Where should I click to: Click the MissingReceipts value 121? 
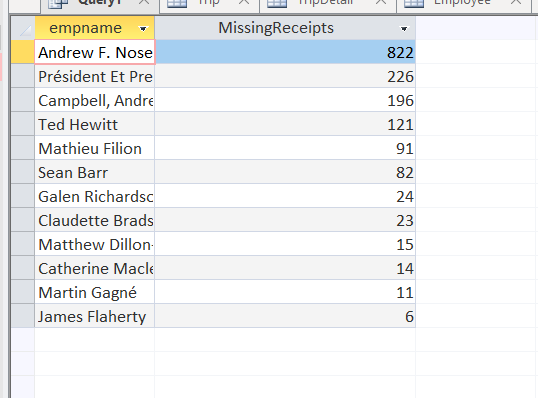point(285,124)
